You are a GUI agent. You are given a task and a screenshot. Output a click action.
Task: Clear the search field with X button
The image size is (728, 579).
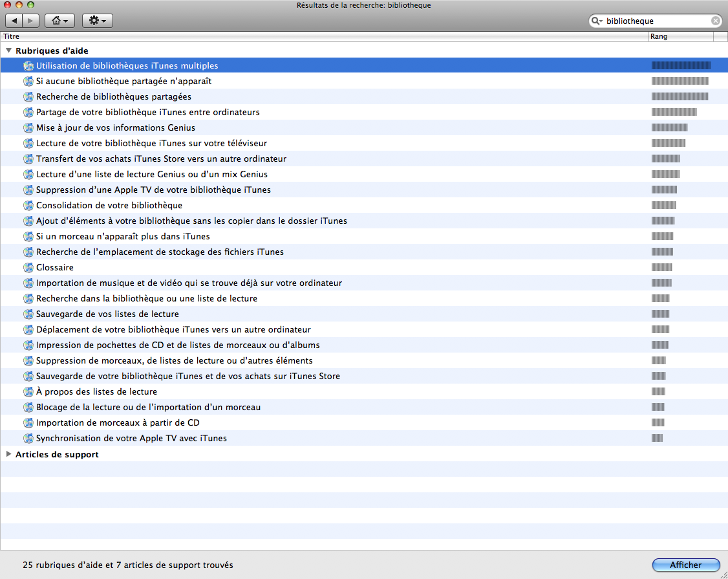[x=716, y=21]
